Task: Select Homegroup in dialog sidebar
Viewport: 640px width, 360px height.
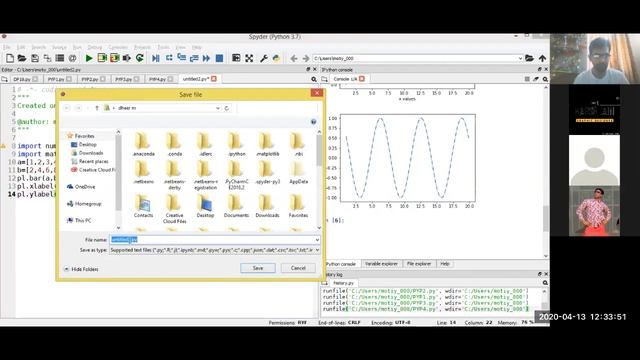Action: 84,204
